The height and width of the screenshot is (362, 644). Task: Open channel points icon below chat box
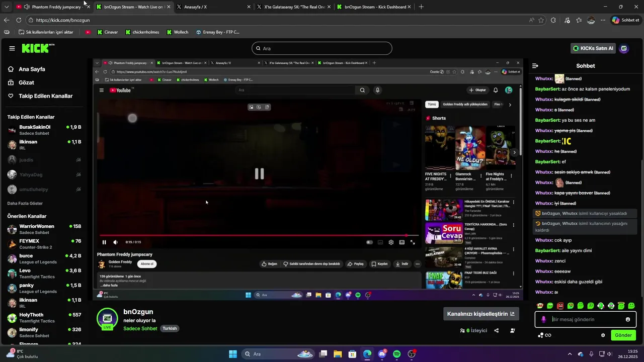[x=541, y=335]
